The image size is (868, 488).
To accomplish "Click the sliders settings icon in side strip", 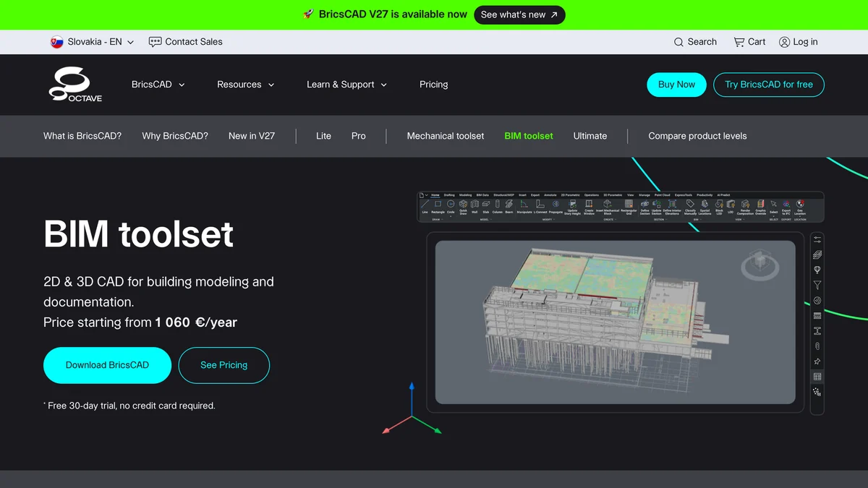I will coord(817,239).
